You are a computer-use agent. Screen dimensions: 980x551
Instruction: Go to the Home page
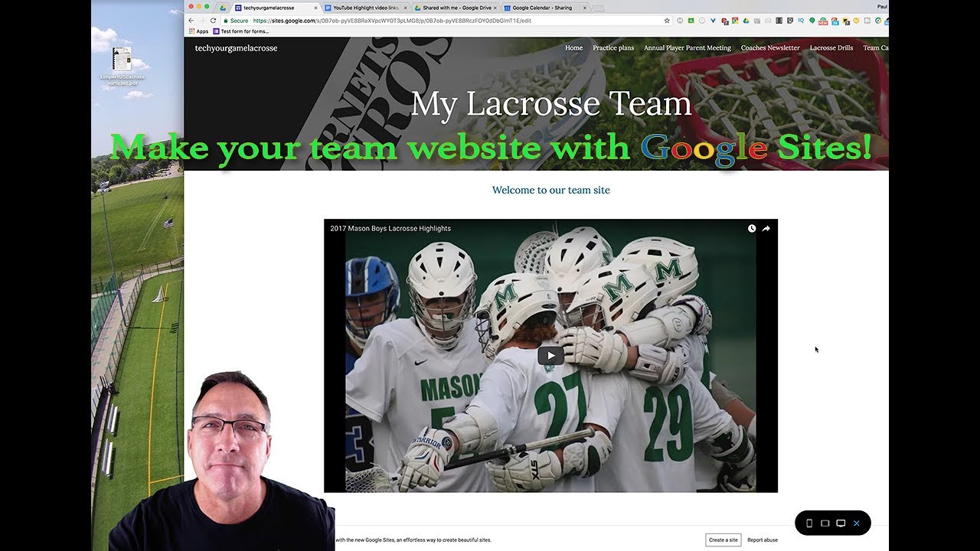[x=573, y=47]
